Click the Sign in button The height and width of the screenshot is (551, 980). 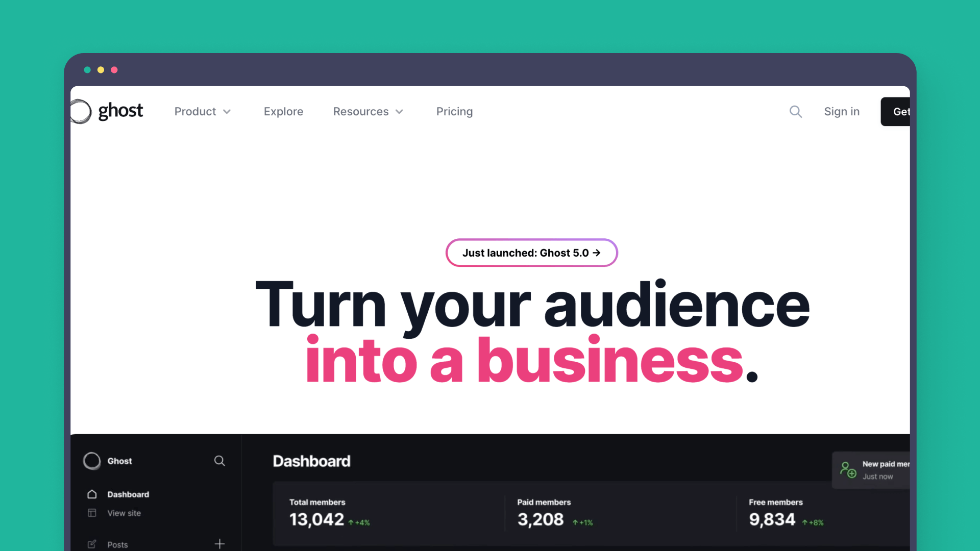841,111
